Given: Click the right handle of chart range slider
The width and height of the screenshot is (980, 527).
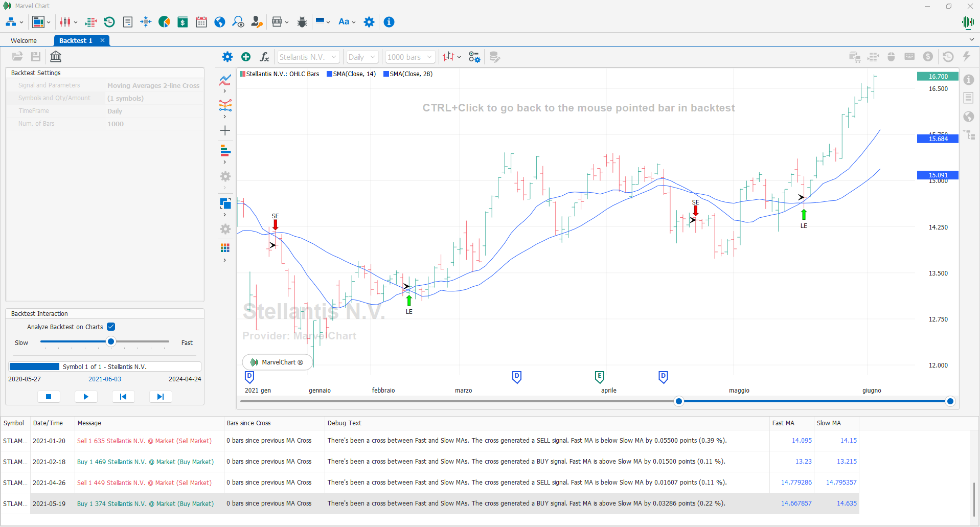Looking at the screenshot, I should point(950,401).
